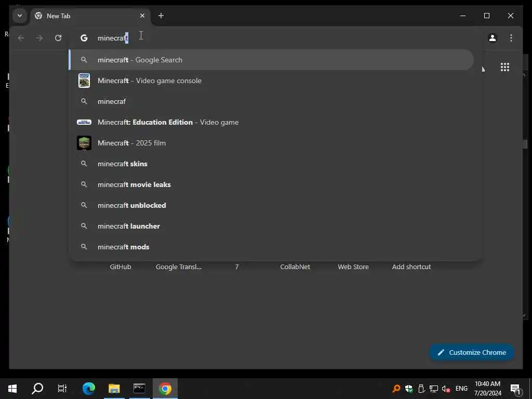Open a new tab with plus button
Screen dimensions: 532x399
coord(161,16)
